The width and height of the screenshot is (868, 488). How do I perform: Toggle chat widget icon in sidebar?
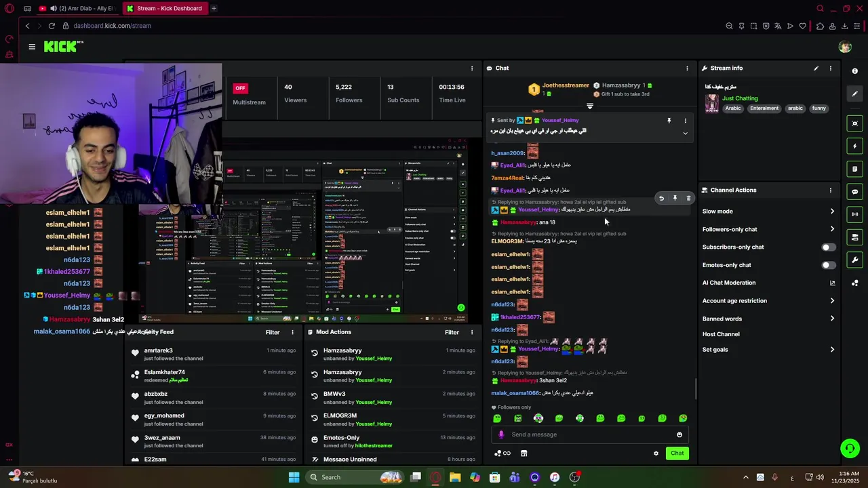click(x=854, y=192)
